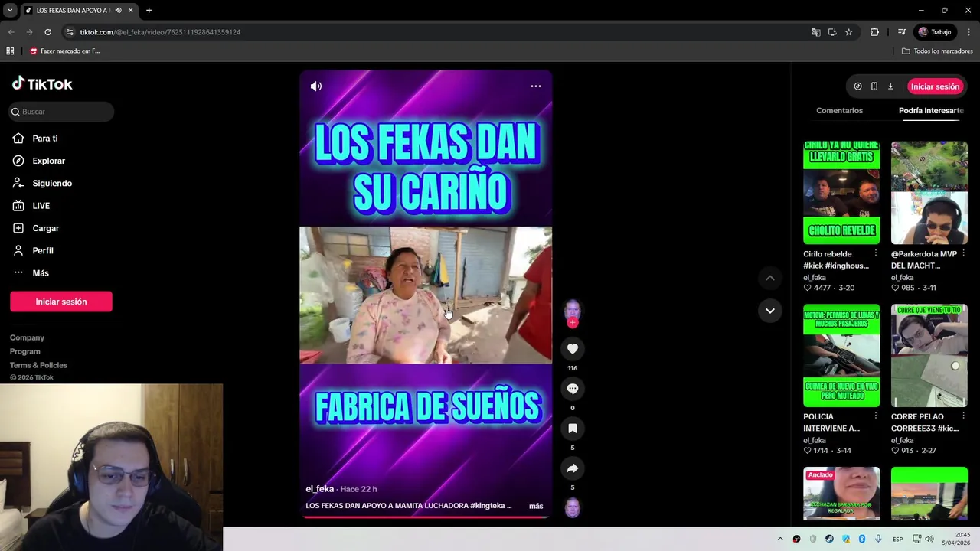Image resolution: width=980 pixels, height=551 pixels.
Task: Open the Steam tray icon
Action: [829, 539]
